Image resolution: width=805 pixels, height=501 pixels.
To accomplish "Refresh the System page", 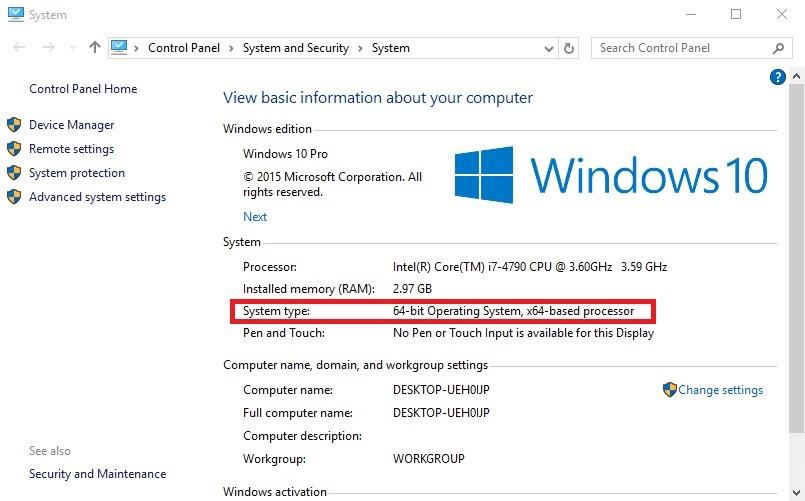I will click(569, 48).
